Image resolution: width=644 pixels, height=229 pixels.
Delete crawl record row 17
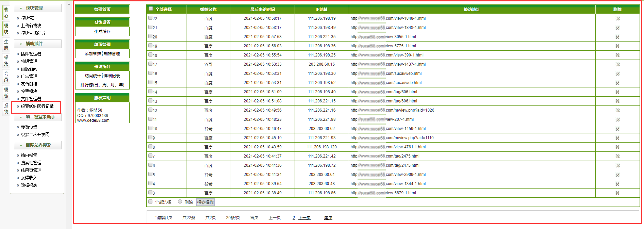tap(617, 65)
